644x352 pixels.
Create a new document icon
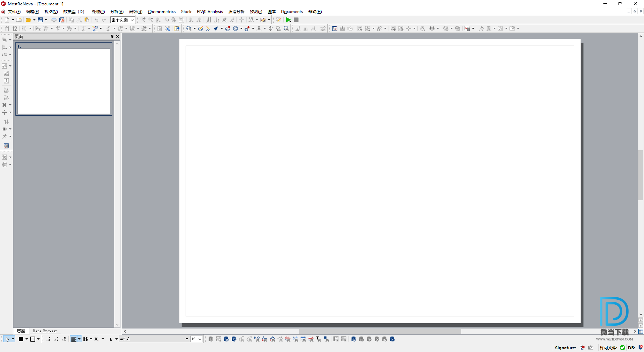7,20
